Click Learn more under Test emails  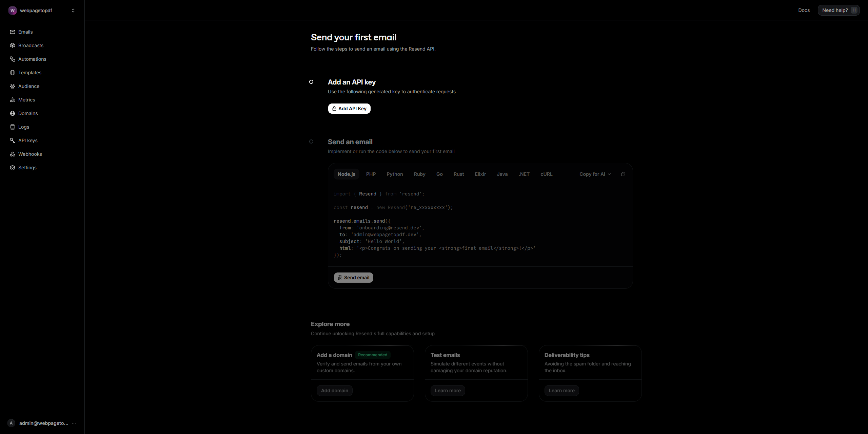tap(448, 391)
